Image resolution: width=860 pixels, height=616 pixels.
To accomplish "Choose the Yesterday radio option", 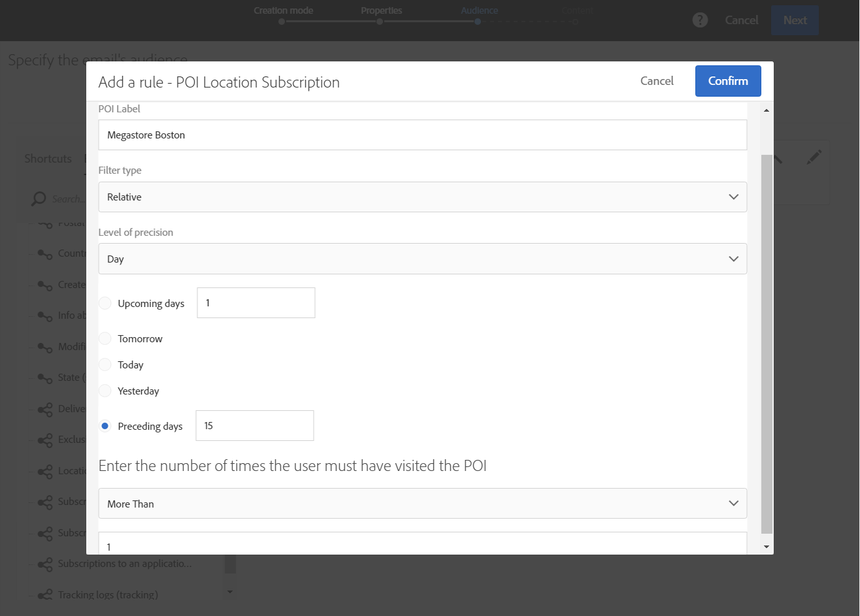I will click(105, 391).
